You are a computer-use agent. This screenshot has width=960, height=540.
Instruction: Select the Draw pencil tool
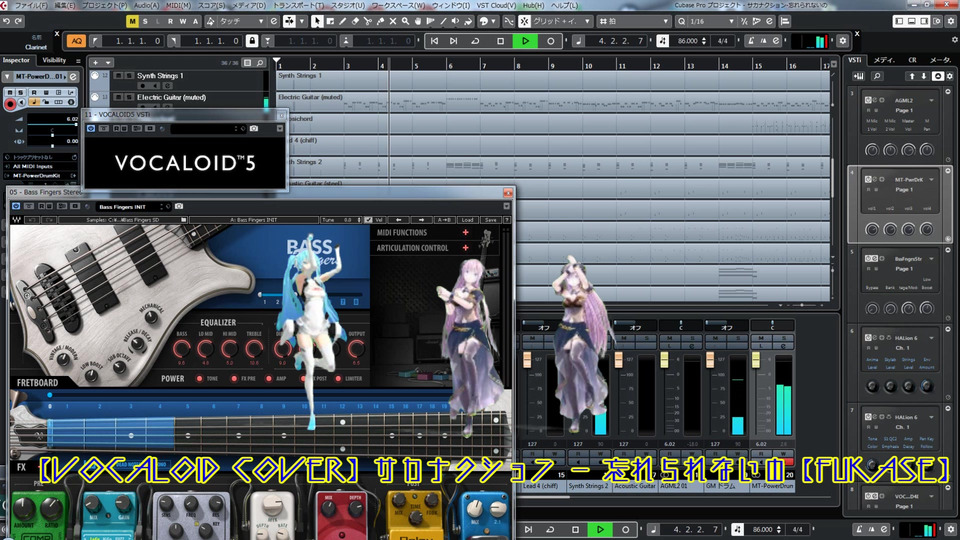pos(343,21)
